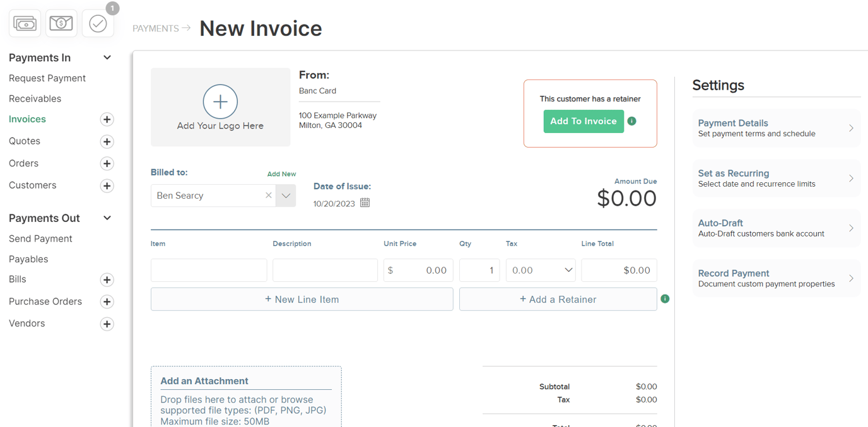Screen dimensions: 868x427
Task: Click the plus icon beside Purchase Orders
Action: tap(107, 302)
